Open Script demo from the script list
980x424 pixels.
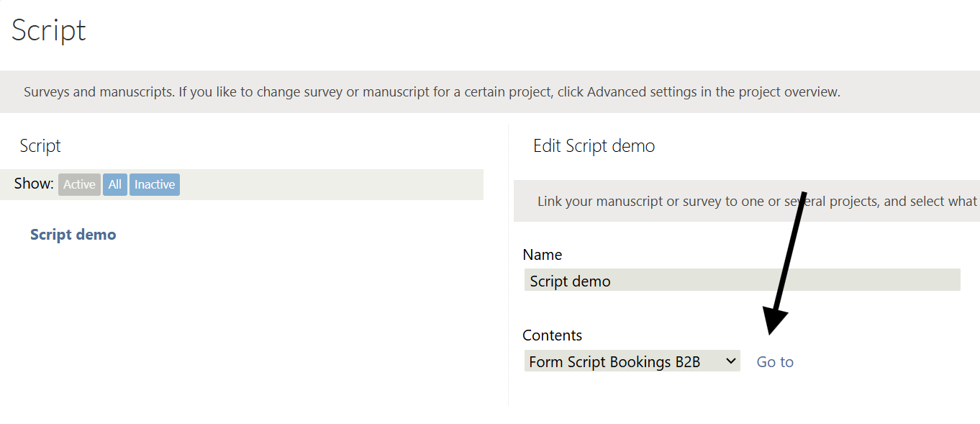click(73, 235)
